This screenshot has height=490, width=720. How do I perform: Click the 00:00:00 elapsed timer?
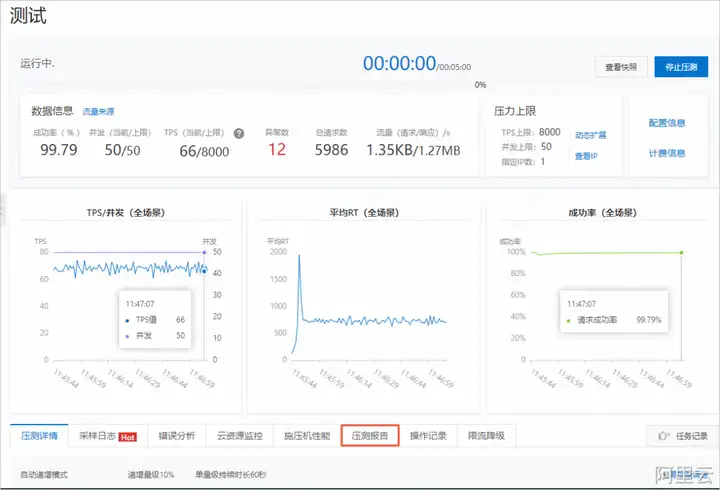[399, 63]
